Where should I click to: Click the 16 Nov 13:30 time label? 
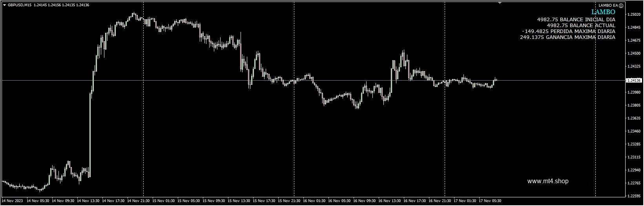point(389,200)
